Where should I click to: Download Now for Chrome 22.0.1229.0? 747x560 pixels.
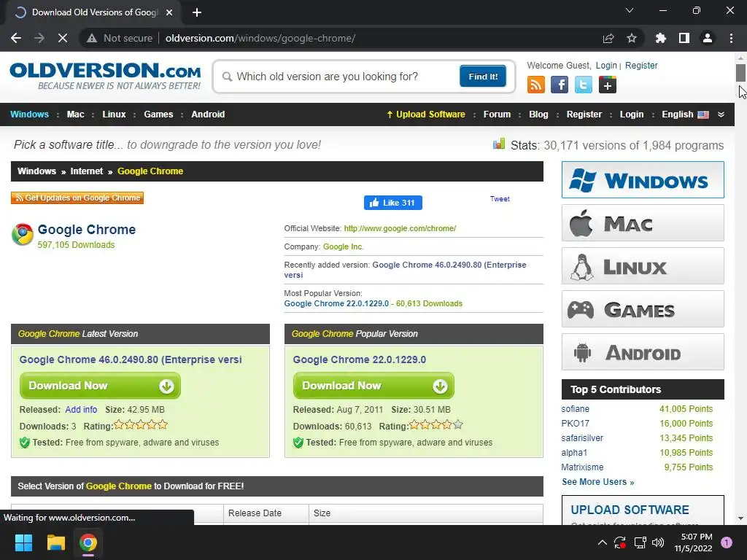(373, 386)
